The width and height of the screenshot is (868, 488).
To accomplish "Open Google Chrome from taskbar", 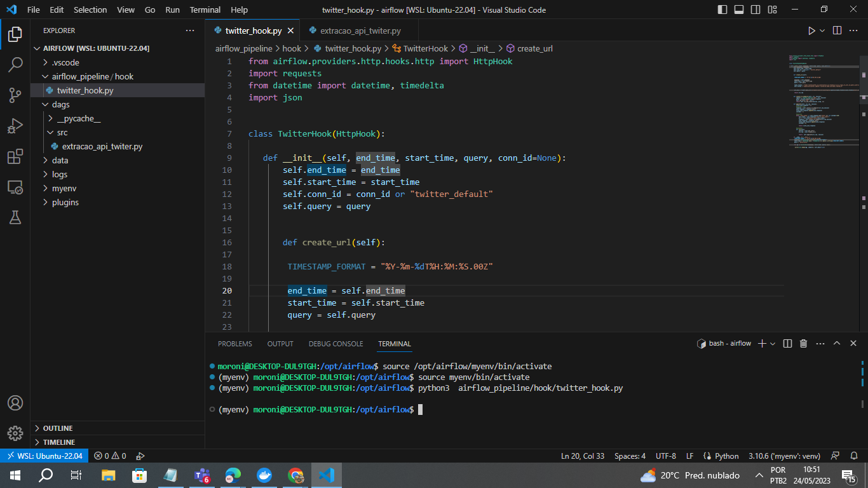I will click(295, 475).
